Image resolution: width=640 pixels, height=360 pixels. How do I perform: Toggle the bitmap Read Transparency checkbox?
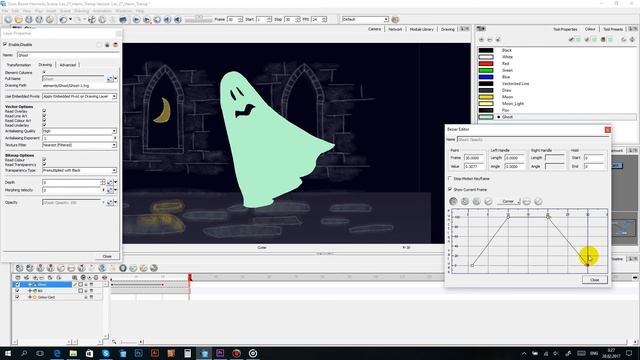(x=44, y=164)
